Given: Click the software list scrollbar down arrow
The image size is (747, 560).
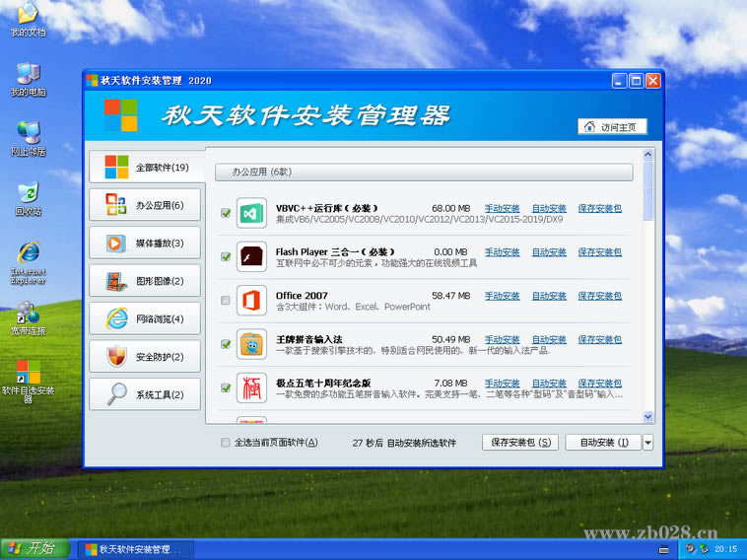Looking at the screenshot, I should tap(647, 417).
